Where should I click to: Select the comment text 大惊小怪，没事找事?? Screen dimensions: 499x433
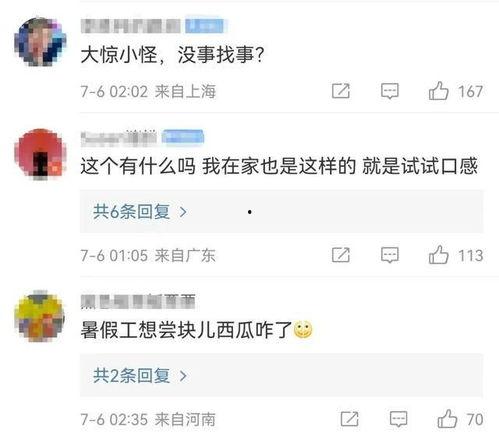pyautogui.click(x=172, y=55)
